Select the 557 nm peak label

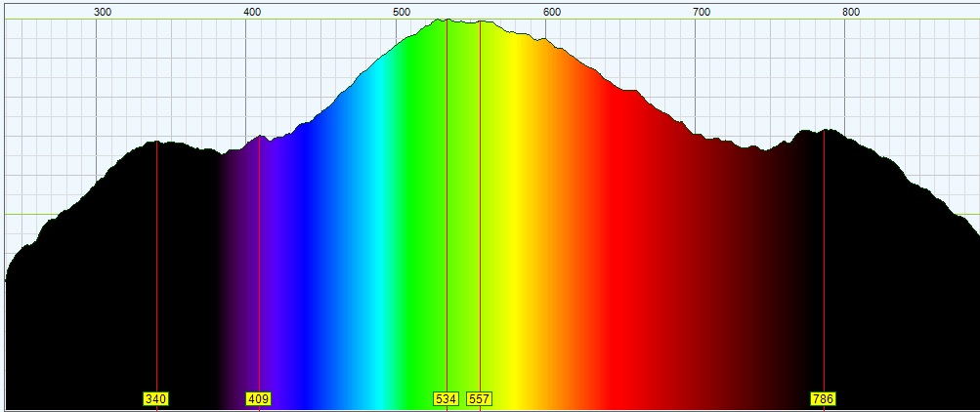coord(480,399)
